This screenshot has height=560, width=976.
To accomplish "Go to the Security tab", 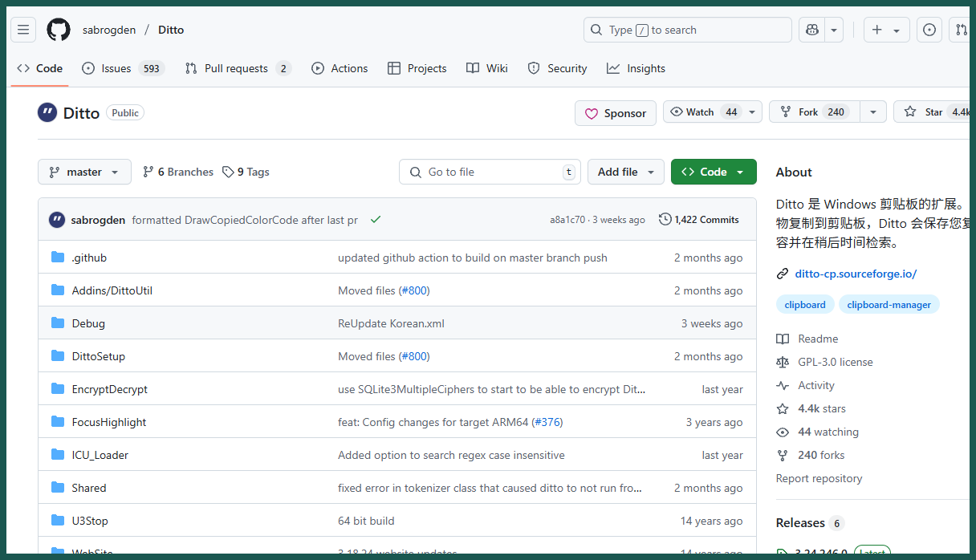I will coord(557,68).
